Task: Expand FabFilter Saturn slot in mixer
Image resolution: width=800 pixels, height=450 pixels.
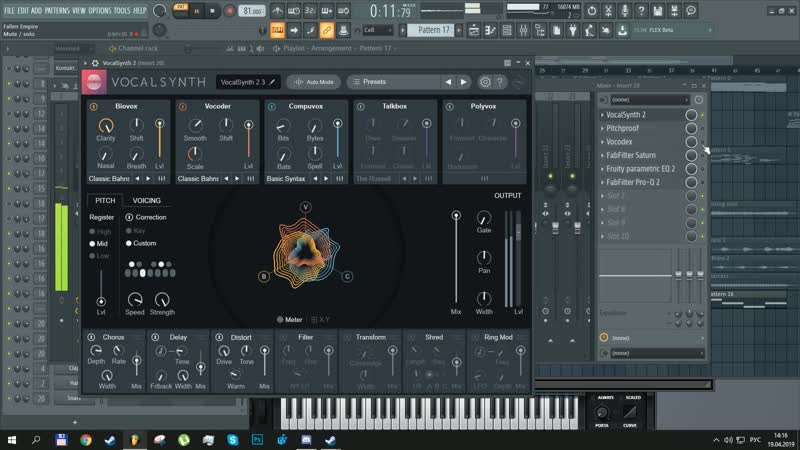Action: pos(603,156)
